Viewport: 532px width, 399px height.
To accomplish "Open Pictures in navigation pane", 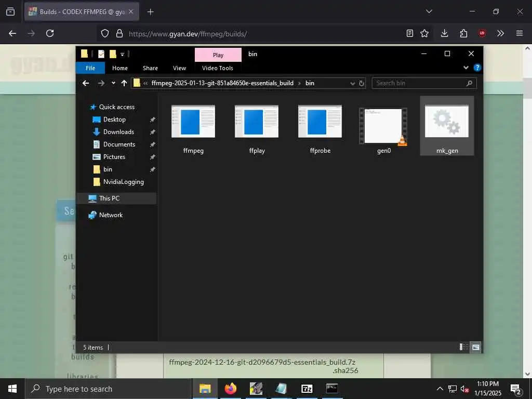I will pos(114,157).
